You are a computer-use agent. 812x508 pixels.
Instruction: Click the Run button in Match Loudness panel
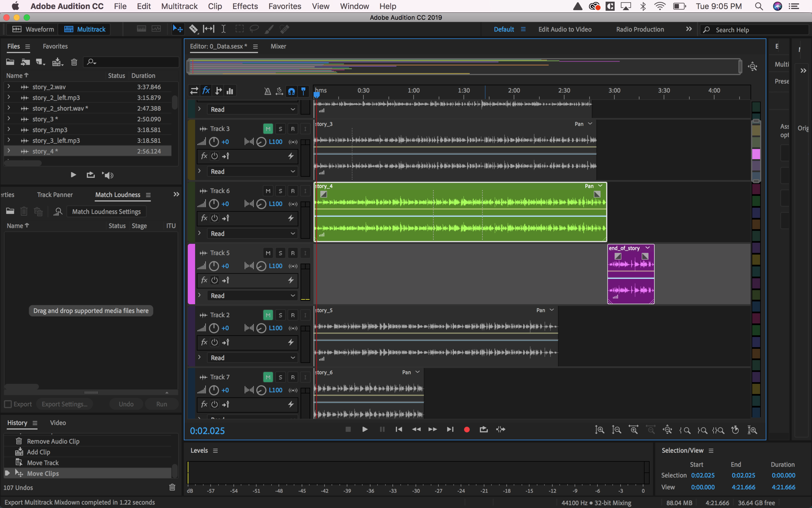coord(161,404)
